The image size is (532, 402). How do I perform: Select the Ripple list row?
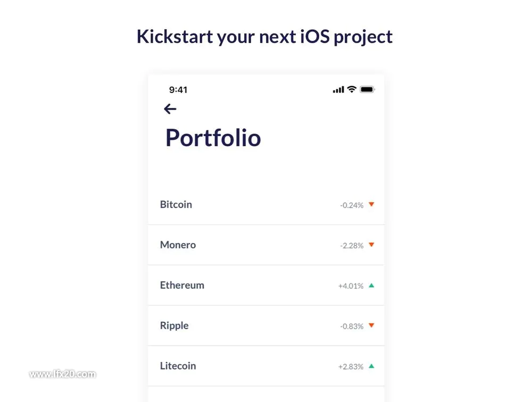[x=266, y=325]
